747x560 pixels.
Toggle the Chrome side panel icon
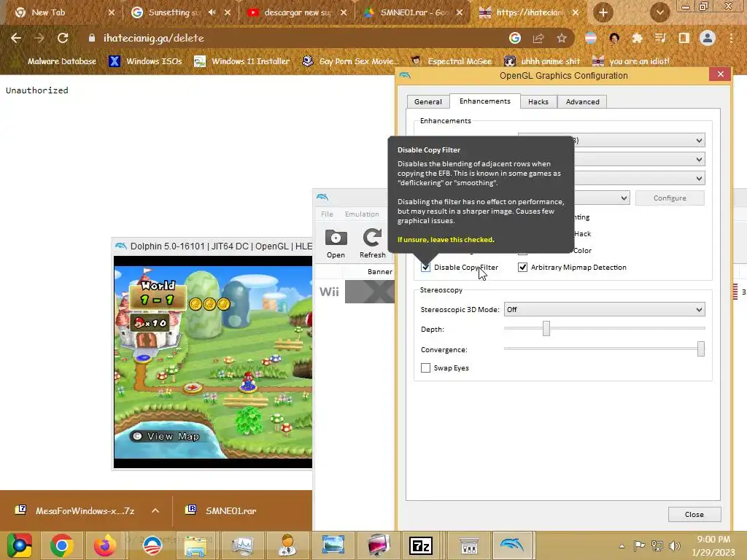(684, 38)
